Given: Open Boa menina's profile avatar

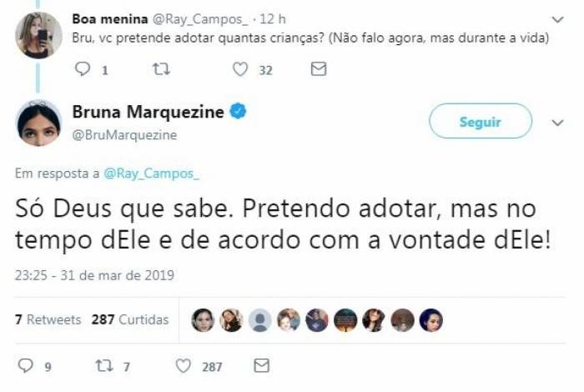Looking at the screenshot, I should tap(38, 34).
